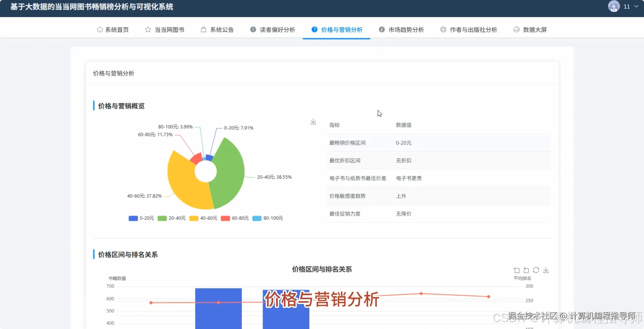Click the save-as-image download icon on the bar chart
Viewport: 644px width, 329px height.
546,270
